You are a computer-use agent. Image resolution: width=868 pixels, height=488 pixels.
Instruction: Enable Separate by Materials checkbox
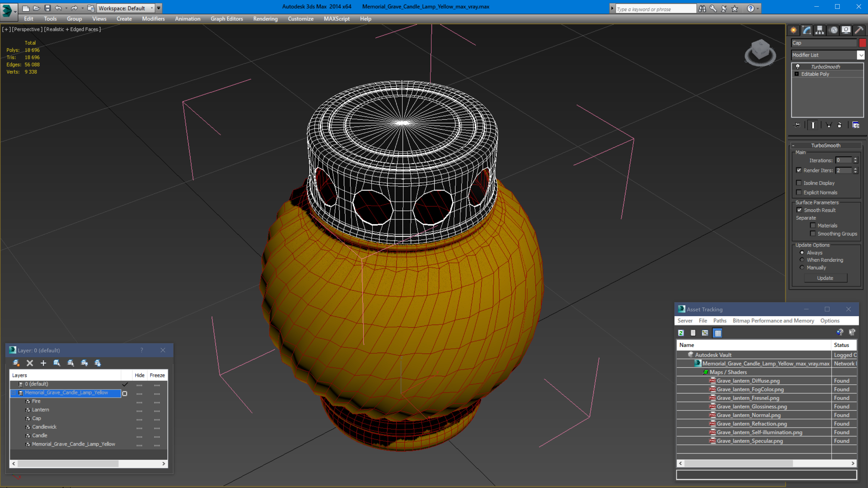click(813, 225)
